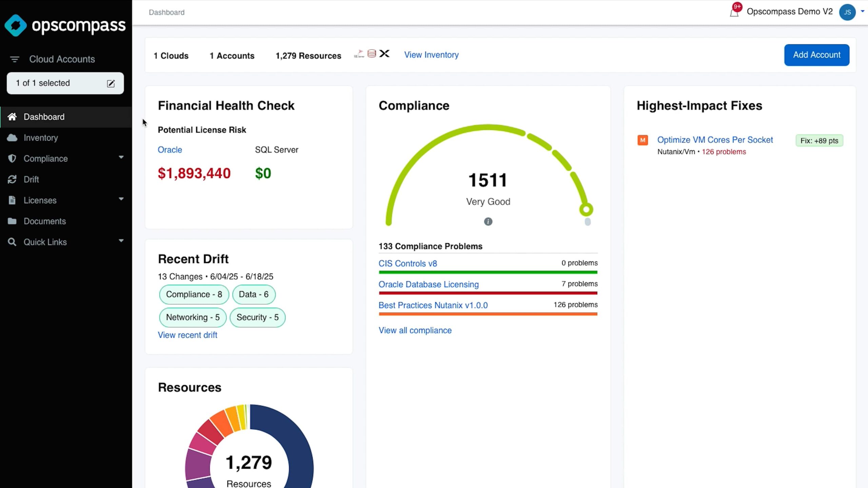Click the 1 Accounts count
The width and height of the screenshot is (868, 488).
tap(232, 56)
